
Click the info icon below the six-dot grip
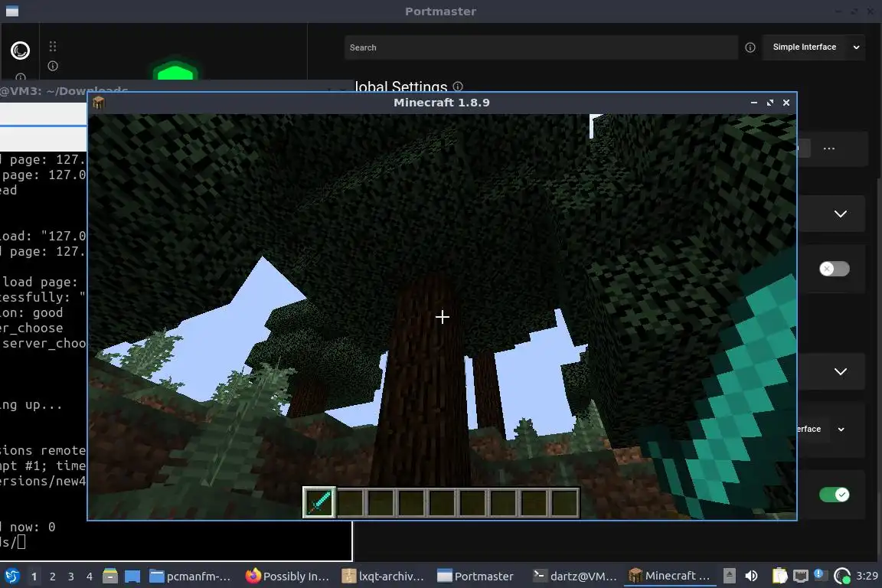pyautogui.click(x=53, y=66)
